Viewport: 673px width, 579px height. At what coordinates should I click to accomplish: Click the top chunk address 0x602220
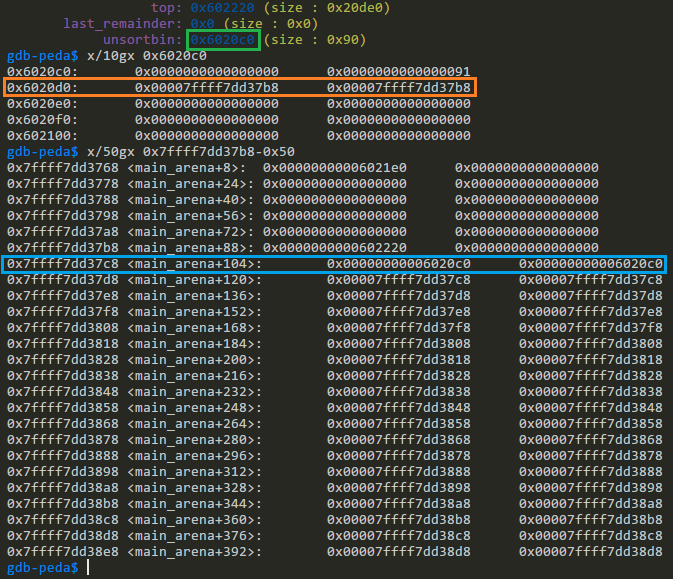223,8
